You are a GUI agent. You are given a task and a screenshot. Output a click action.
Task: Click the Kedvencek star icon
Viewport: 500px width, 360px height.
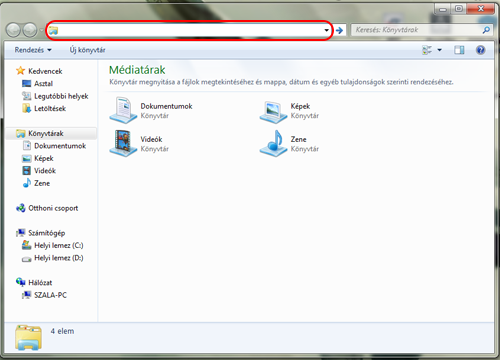click(21, 71)
